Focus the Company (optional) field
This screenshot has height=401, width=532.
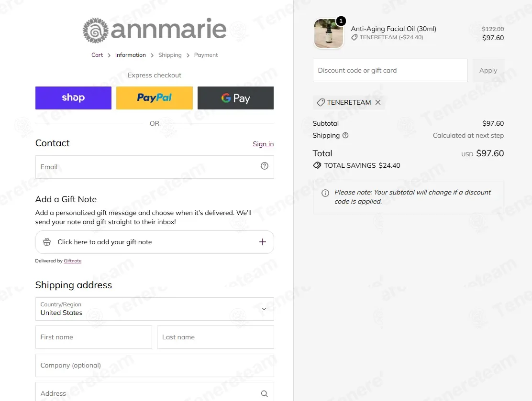point(155,365)
